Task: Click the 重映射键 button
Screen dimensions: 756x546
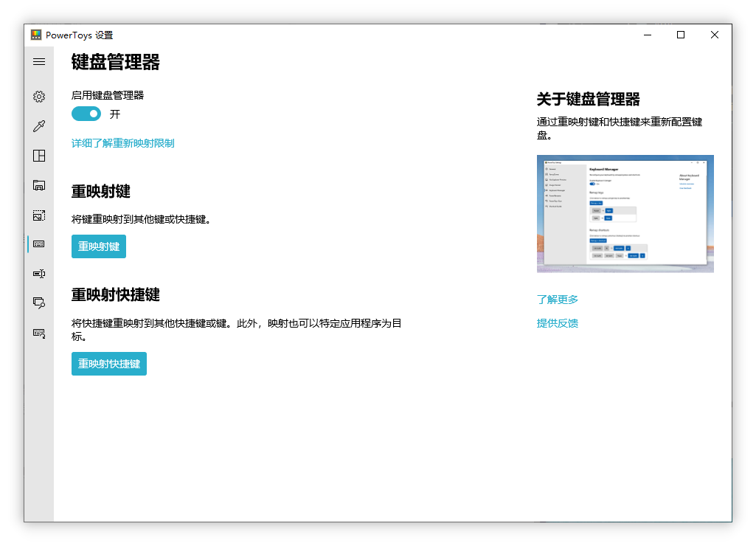Action: point(98,246)
